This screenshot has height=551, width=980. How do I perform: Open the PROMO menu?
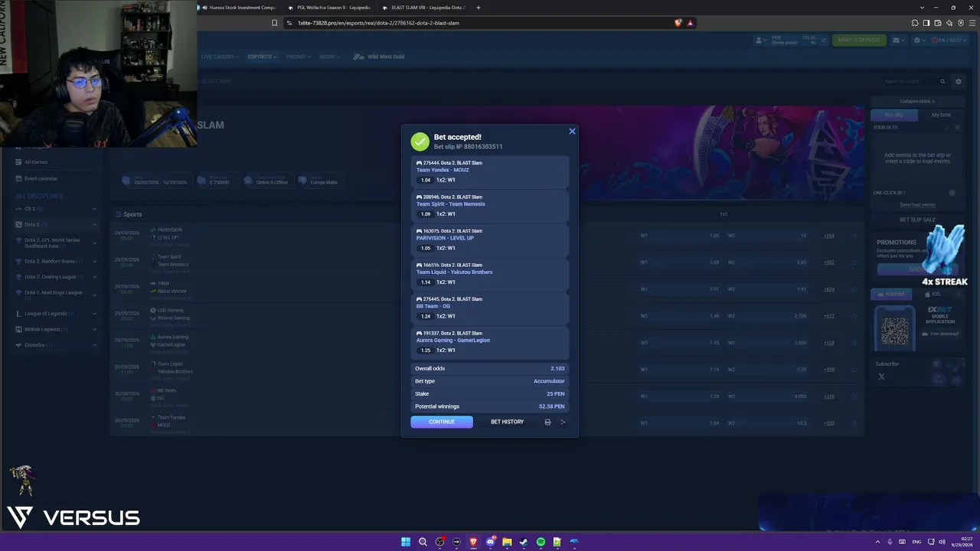tap(298, 57)
